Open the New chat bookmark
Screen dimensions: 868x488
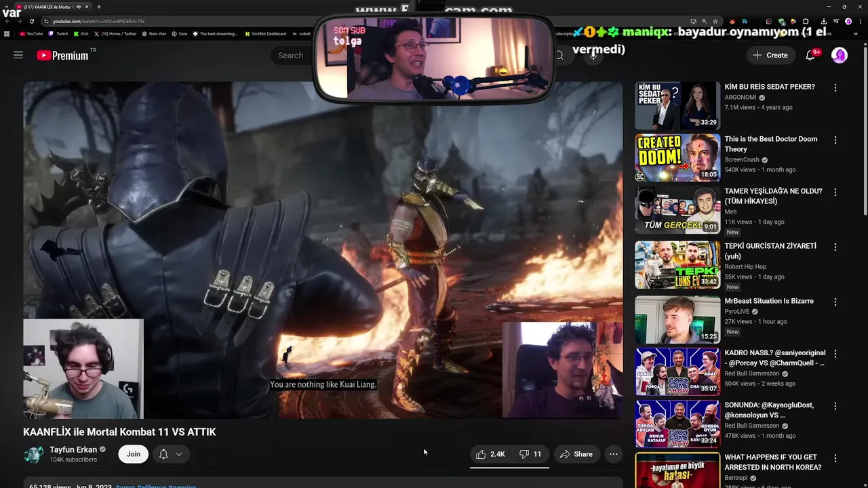coord(153,34)
